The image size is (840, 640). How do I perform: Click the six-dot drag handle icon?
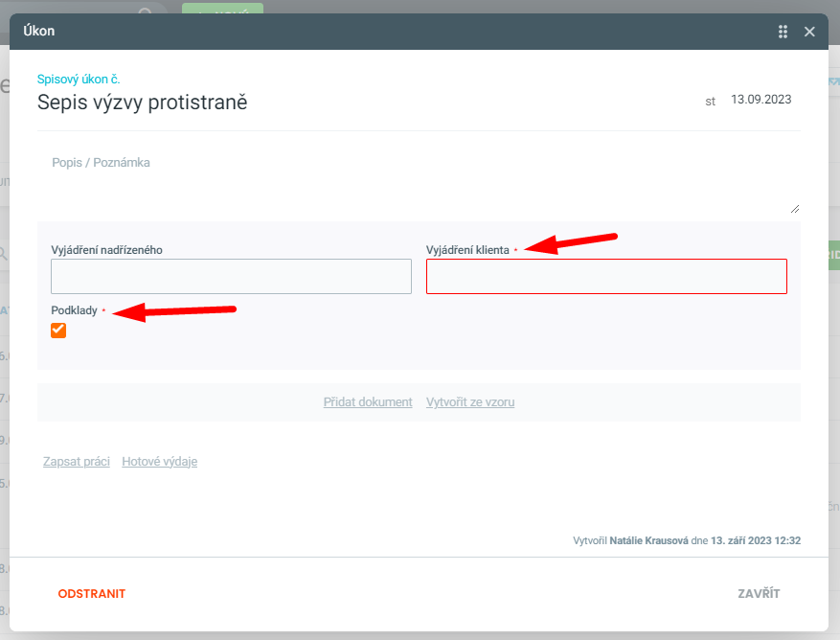783,32
